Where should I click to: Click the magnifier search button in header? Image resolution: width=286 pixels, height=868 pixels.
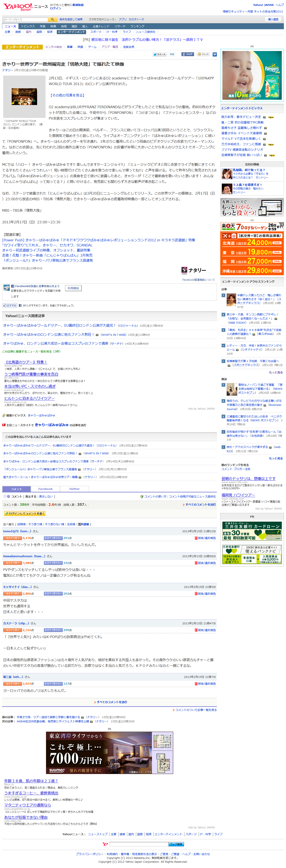click(52, 19)
